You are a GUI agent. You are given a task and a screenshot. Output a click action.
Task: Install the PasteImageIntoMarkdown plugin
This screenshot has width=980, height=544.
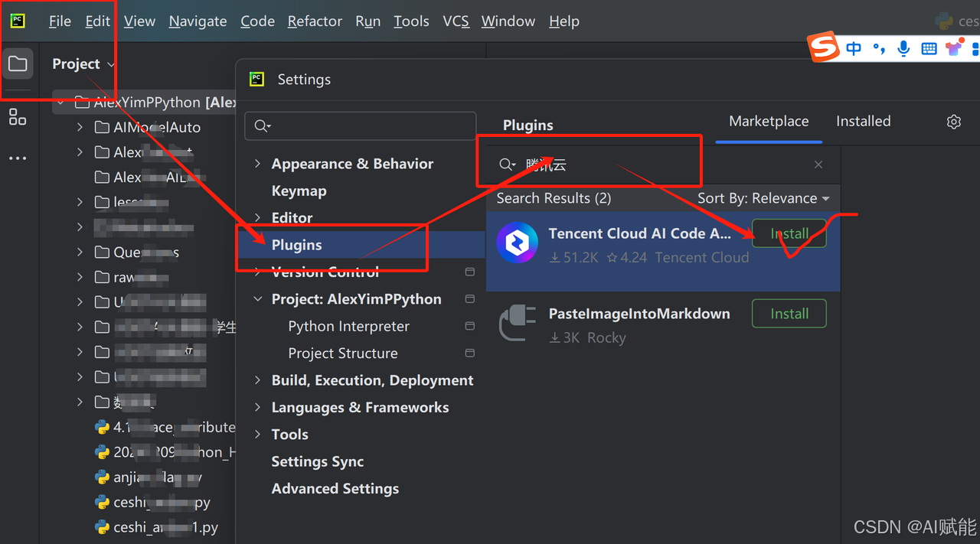pos(789,314)
